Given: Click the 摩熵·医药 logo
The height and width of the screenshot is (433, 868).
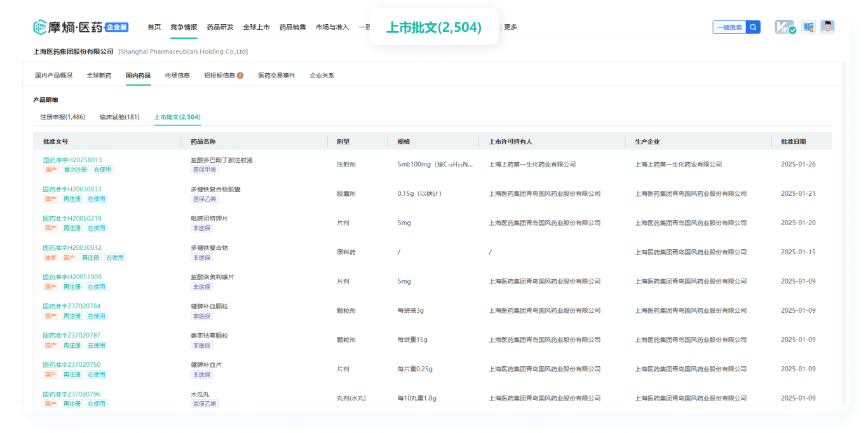Looking at the screenshot, I should coord(68,27).
